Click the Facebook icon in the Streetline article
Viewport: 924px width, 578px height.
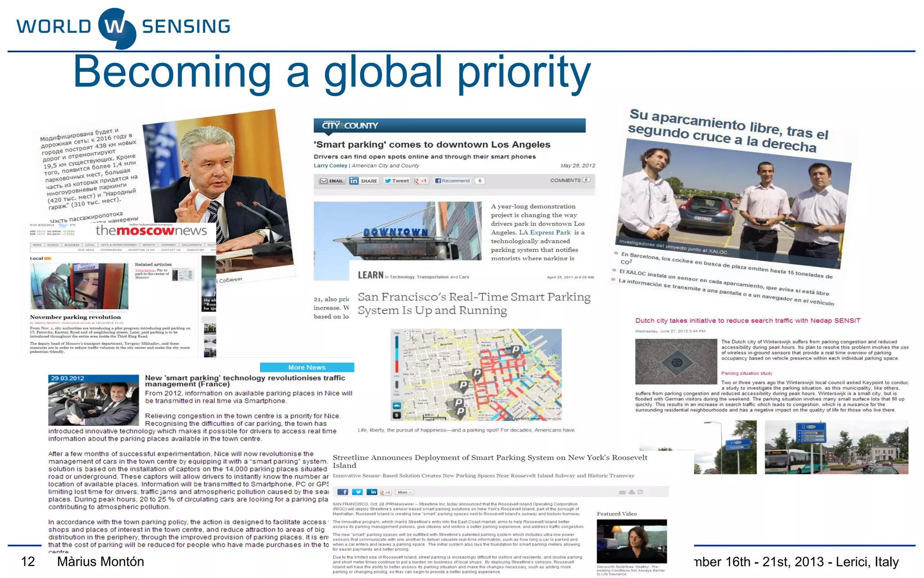click(342, 492)
